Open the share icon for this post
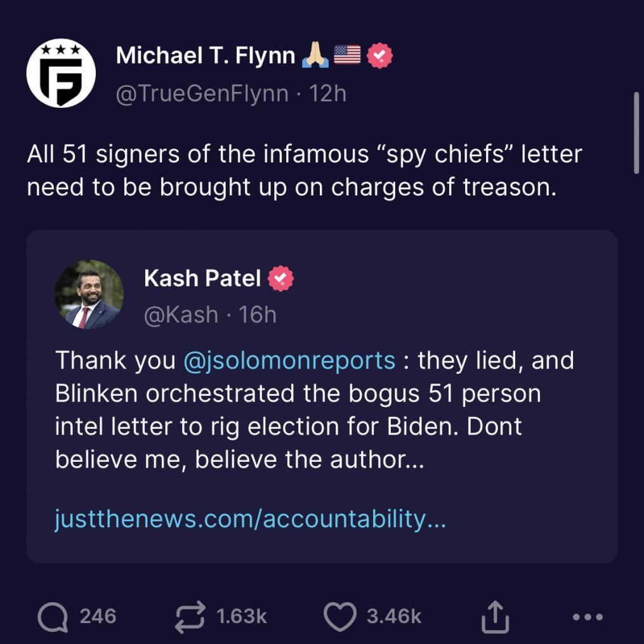This screenshot has height=644, width=644. tap(495, 616)
